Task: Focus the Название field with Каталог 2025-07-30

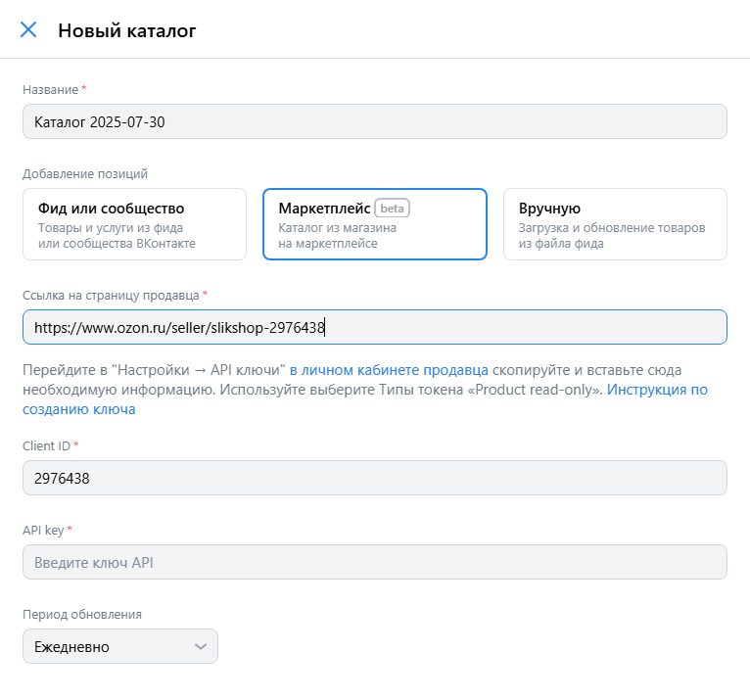Action: click(375, 122)
